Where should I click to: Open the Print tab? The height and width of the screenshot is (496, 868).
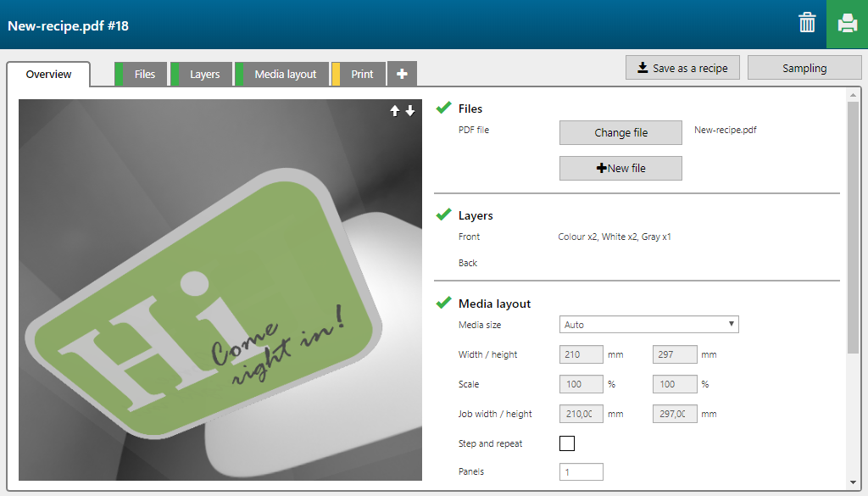[x=359, y=74]
